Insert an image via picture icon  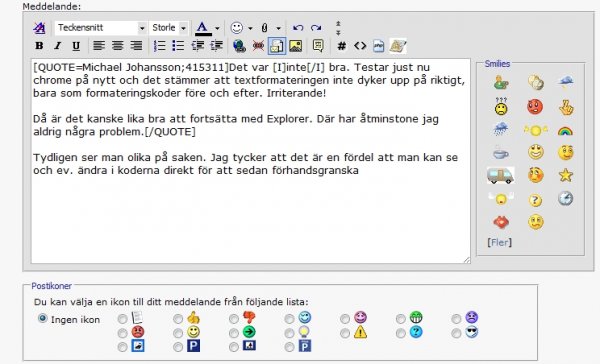click(x=296, y=46)
